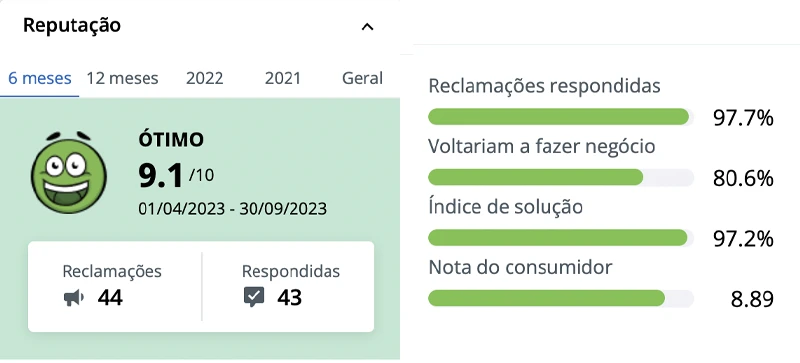Click the 97.7% percentage value
The image size is (800, 363).
(743, 118)
